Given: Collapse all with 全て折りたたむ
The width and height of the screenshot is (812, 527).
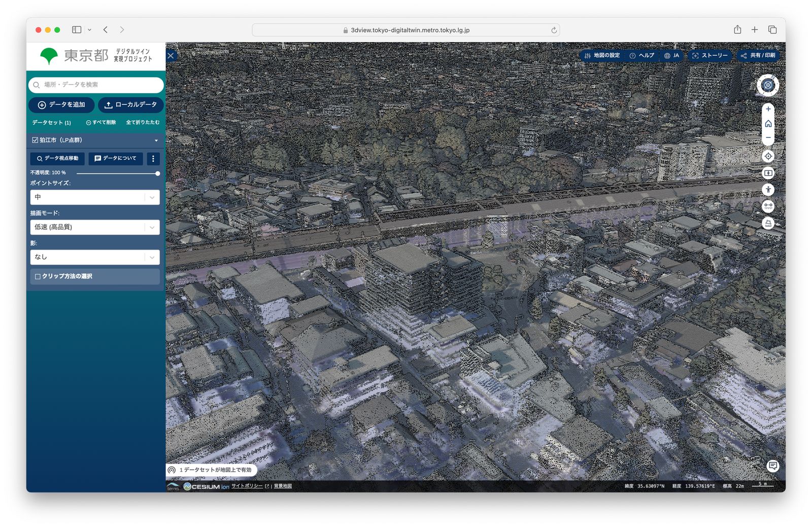Looking at the screenshot, I should pos(143,123).
